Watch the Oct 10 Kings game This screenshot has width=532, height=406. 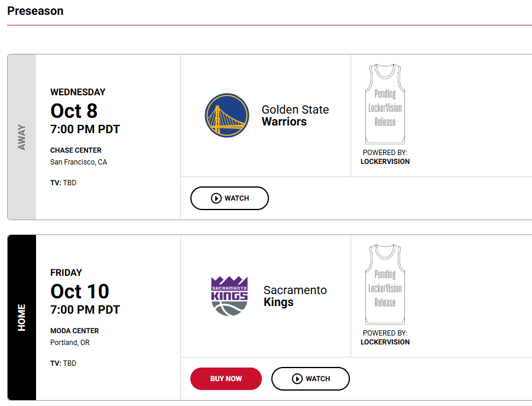tap(310, 379)
